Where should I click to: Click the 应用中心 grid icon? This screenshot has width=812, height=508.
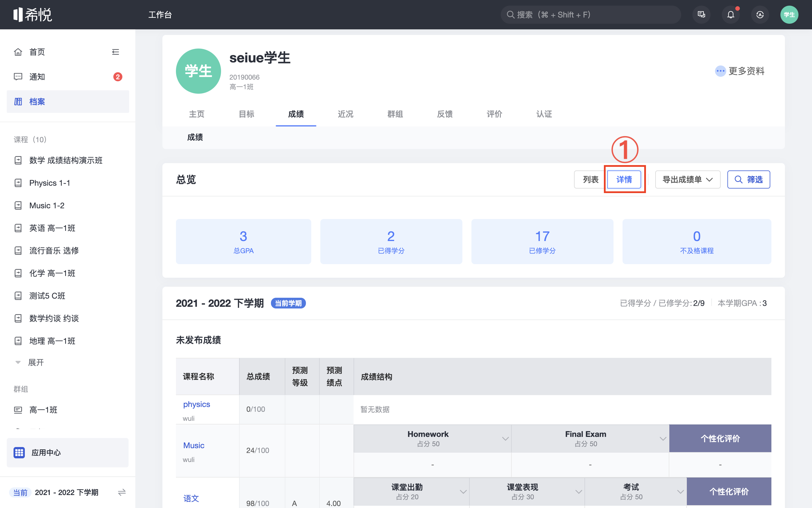tap(19, 453)
